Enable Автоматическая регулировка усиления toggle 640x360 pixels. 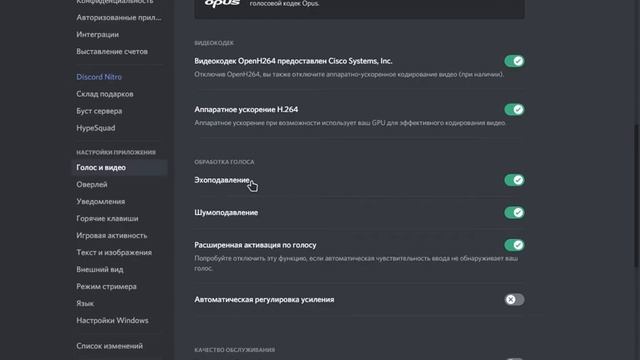pos(514,300)
